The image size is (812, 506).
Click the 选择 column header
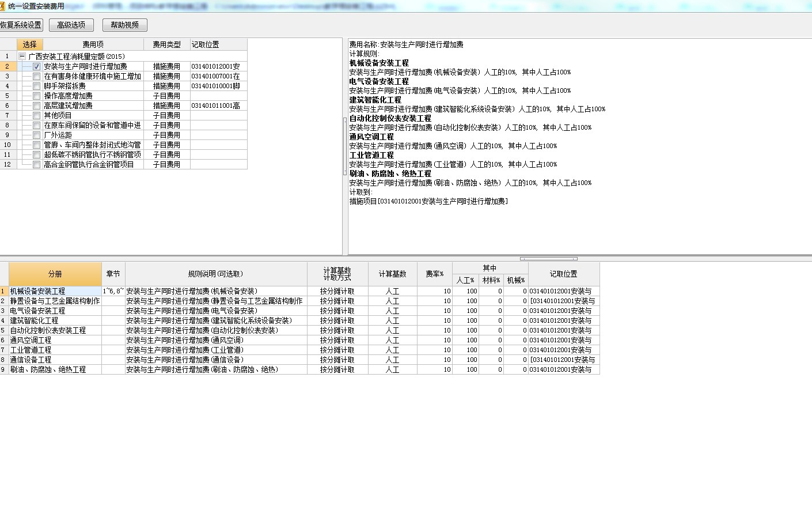(x=30, y=44)
